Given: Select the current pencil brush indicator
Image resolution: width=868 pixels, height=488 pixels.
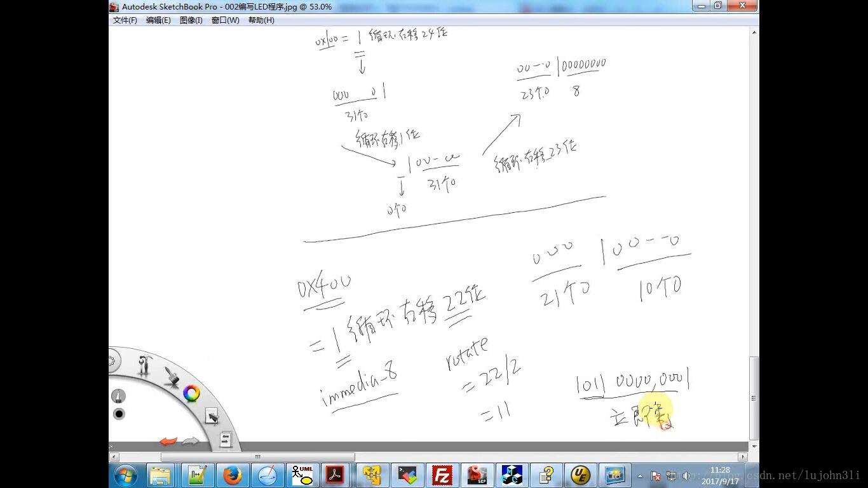Looking at the screenshot, I should (118, 396).
